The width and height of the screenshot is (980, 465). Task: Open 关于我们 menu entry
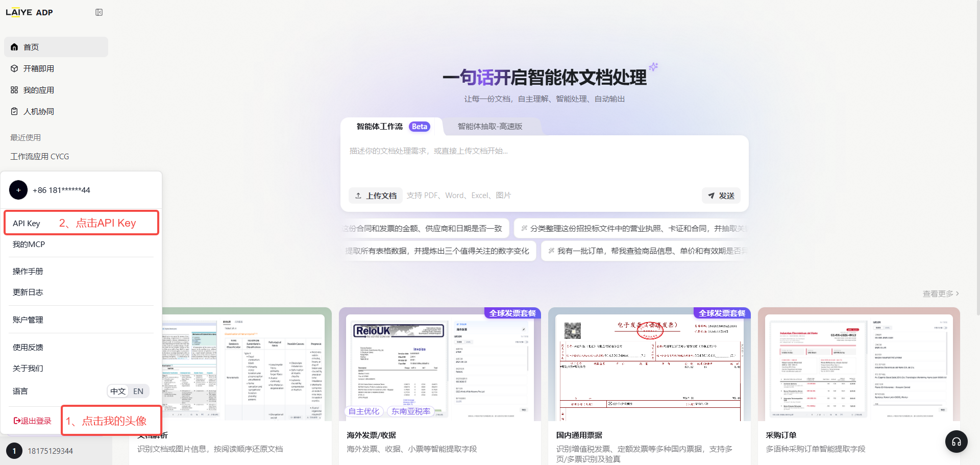82,368
